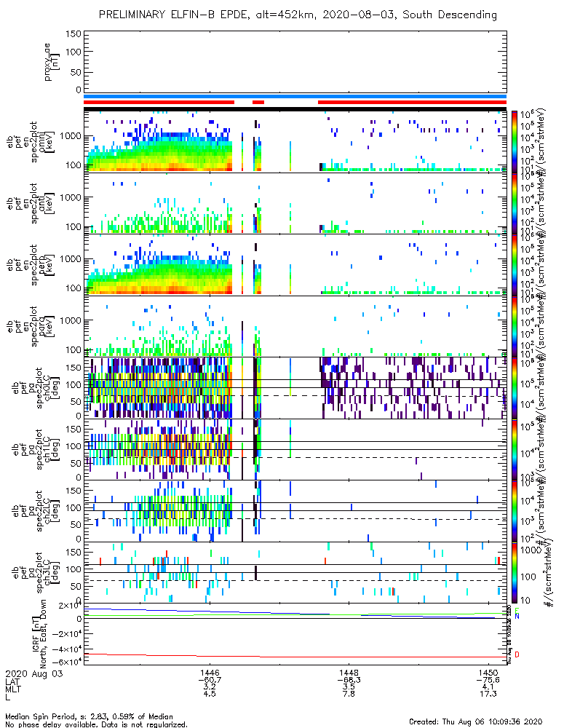564x728 pixels.
Task: Select the proxy_ae panel axis label
Action: (50, 62)
